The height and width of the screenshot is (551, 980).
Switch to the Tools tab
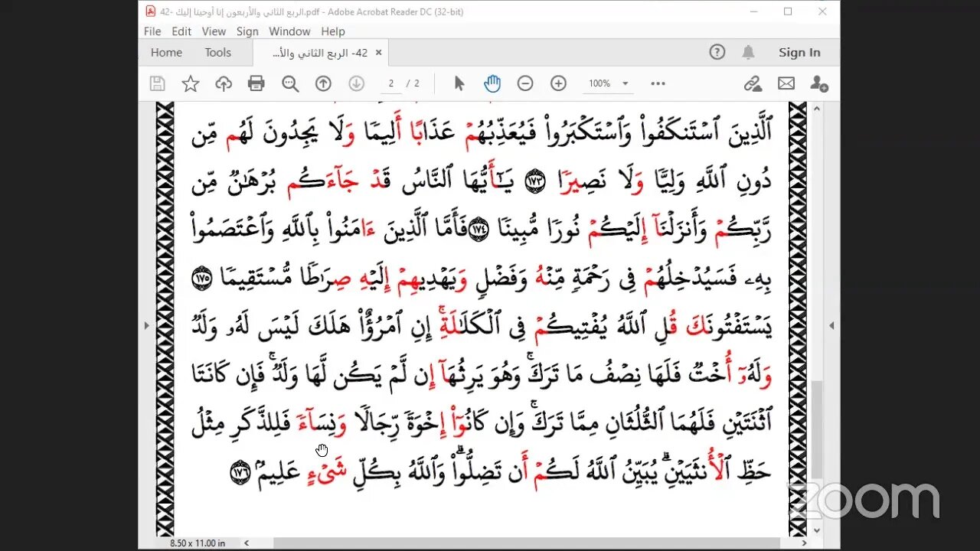[x=217, y=53]
